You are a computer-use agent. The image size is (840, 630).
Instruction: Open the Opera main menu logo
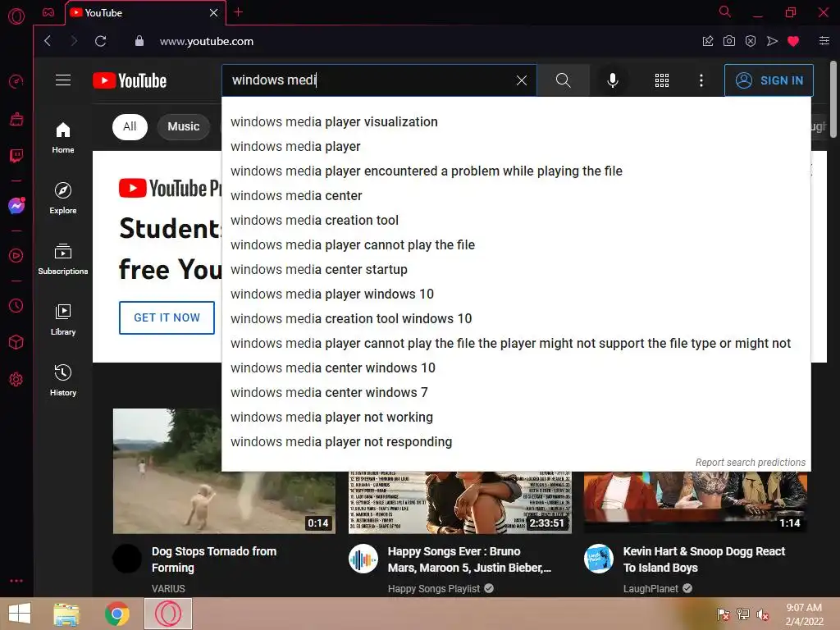[16, 16]
